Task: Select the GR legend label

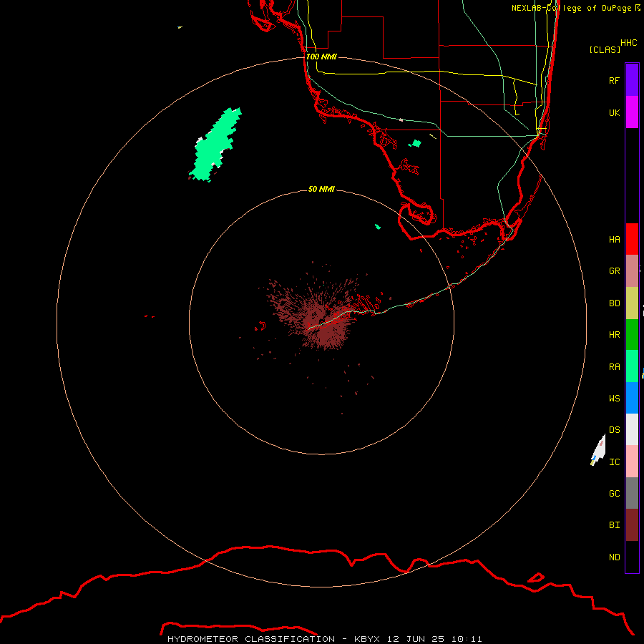Action: pyautogui.click(x=614, y=271)
